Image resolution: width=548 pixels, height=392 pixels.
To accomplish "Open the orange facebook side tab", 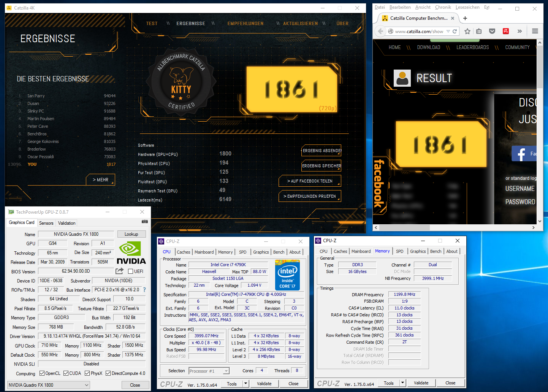I will (379, 184).
